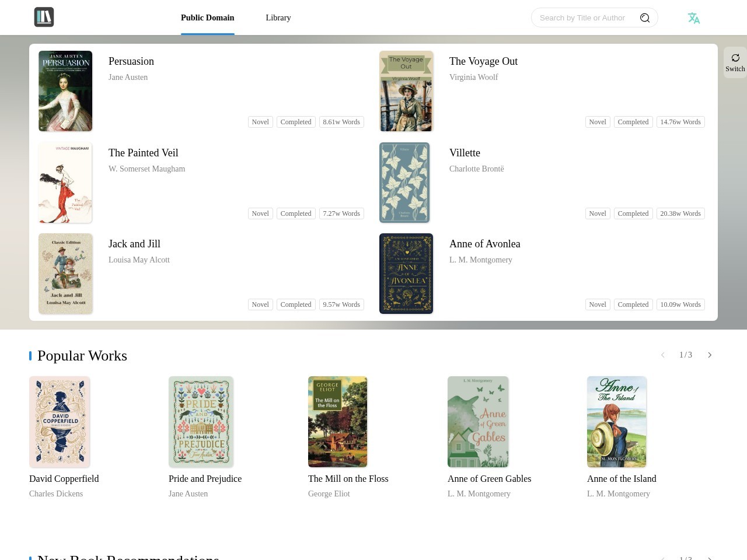This screenshot has width=747, height=560.
Task: Open Pride and Prejudice title link
Action: pos(205,479)
